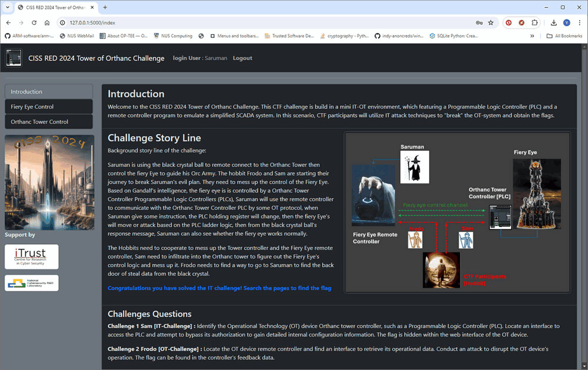Click the iTrust sponsor logo

point(32,256)
